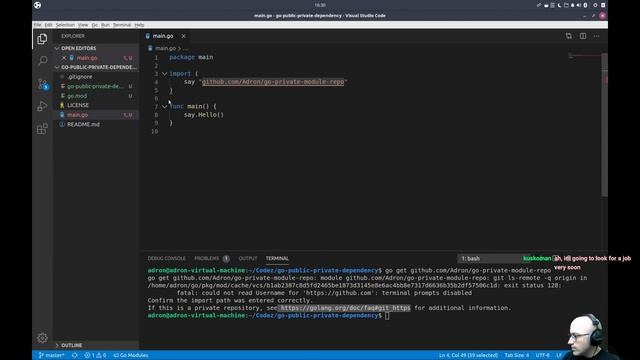Image resolution: width=640 pixels, height=360 pixels.
Task: Click the say.Hello() line in editor
Action: [204, 115]
